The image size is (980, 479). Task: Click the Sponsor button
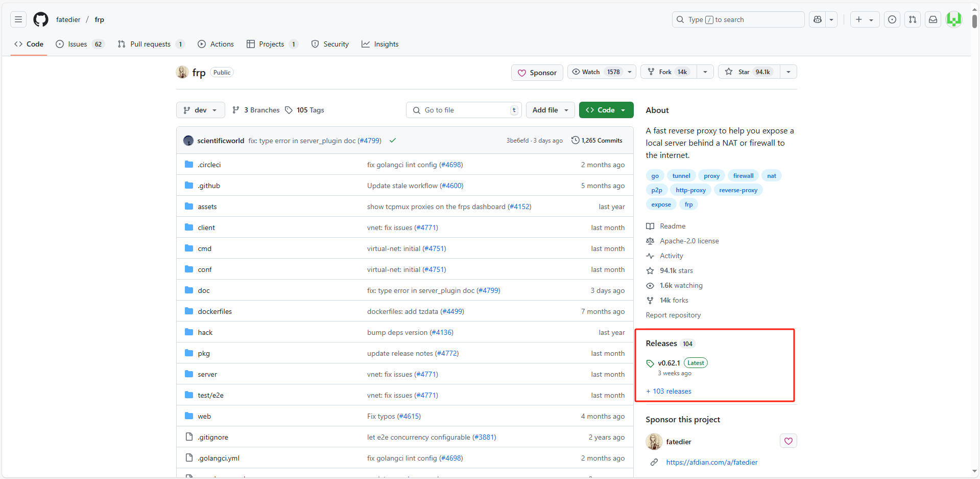[537, 73]
